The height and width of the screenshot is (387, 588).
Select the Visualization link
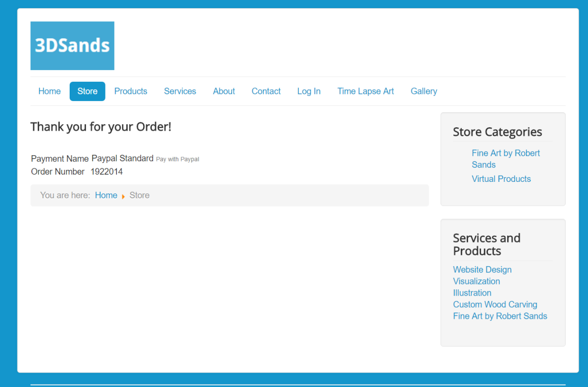click(476, 281)
